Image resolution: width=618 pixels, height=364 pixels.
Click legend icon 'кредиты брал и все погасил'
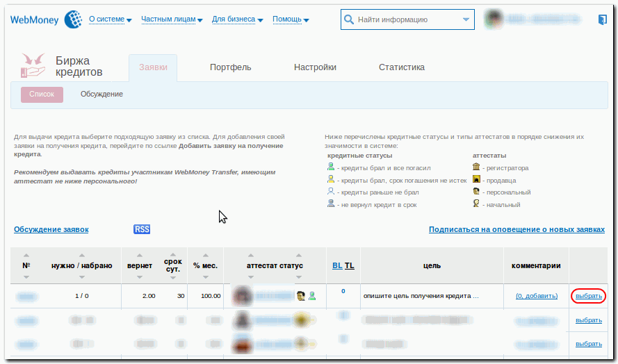(331, 167)
